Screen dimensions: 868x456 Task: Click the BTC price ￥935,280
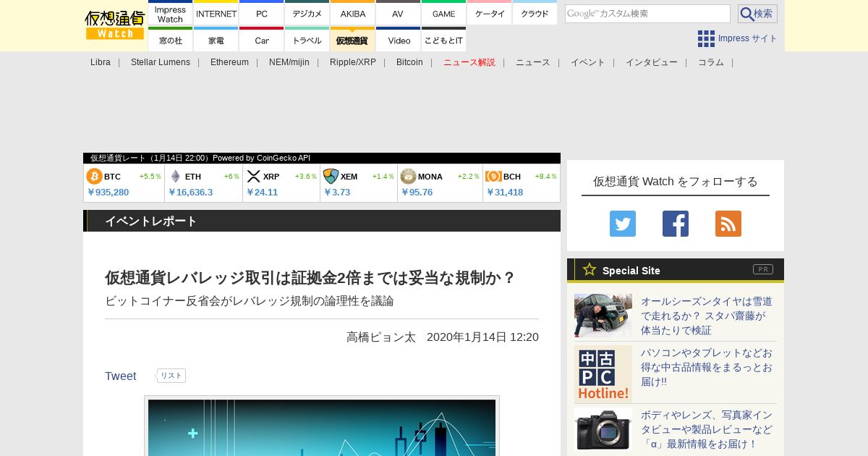tap(108, 192)
